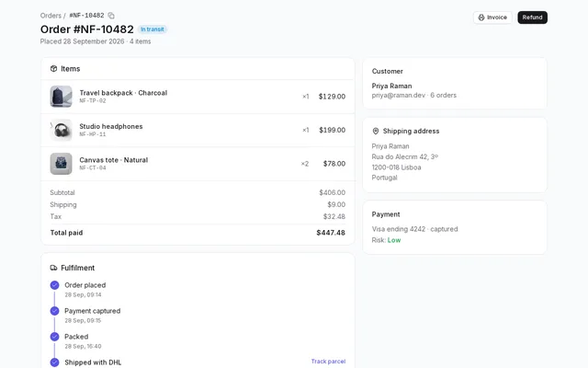Click the Packed checkmark icon
This screenshot has height=368, width=588.
click(x=54, y=337)
